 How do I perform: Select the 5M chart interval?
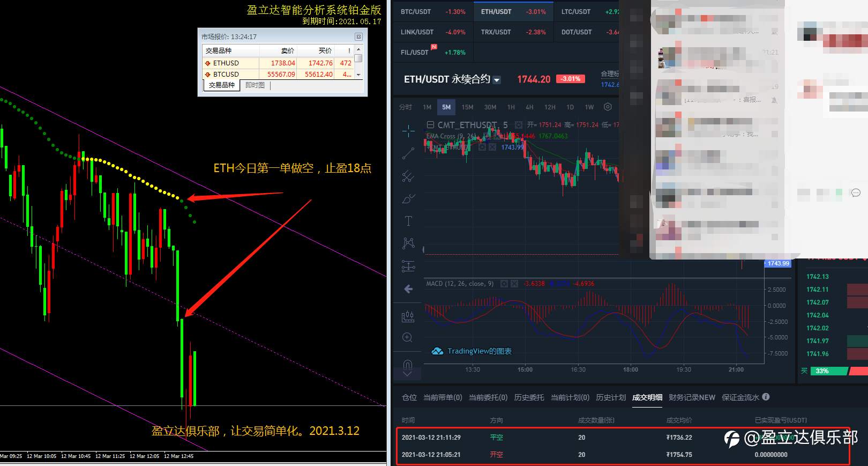(x=446, y=107)
